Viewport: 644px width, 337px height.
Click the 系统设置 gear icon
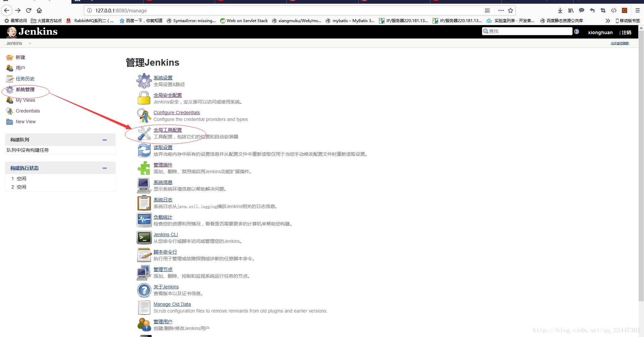click(x=144, y=81)
